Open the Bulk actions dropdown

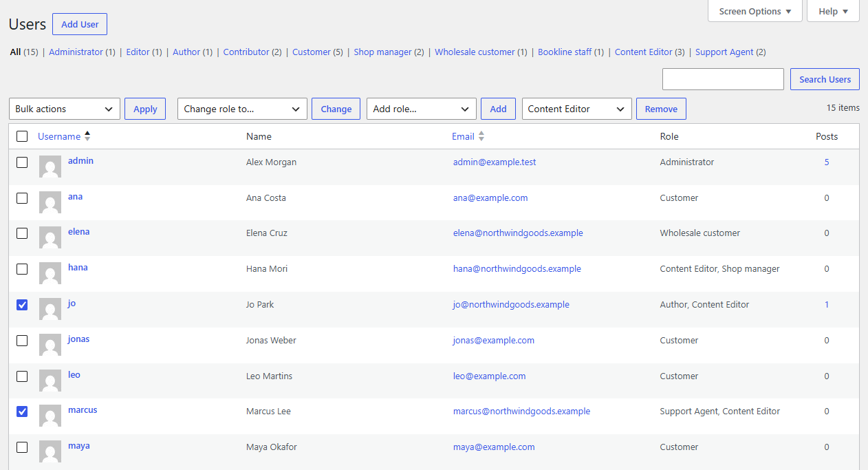click(x=65, y=109)
